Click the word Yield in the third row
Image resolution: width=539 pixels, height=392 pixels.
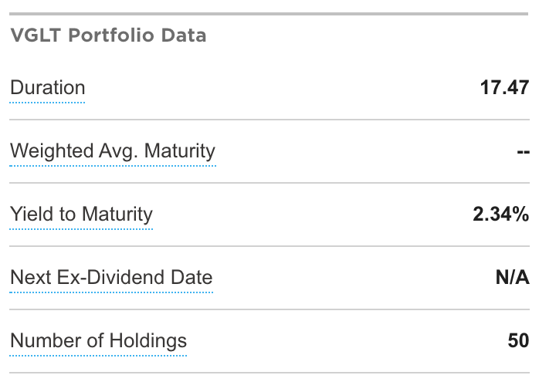tap(32, 214)
